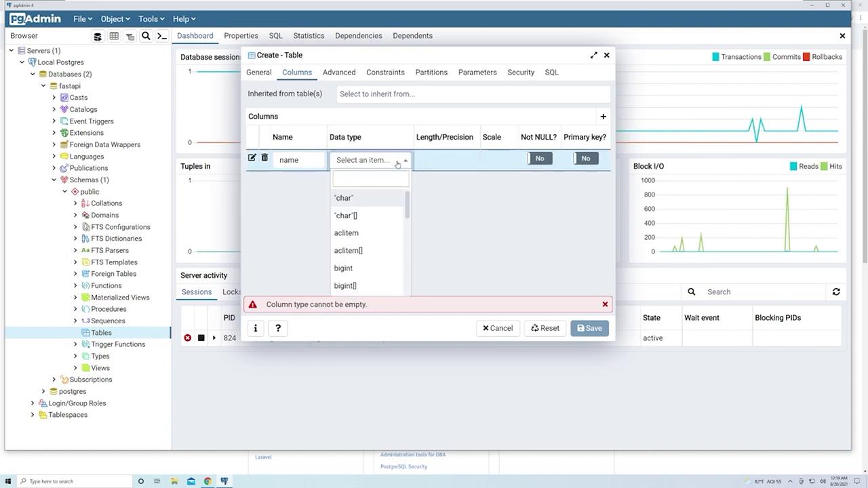Expand session row details for PID 824
The height and width of the screenshot is (488, 868).
click(x=214, y=338)
